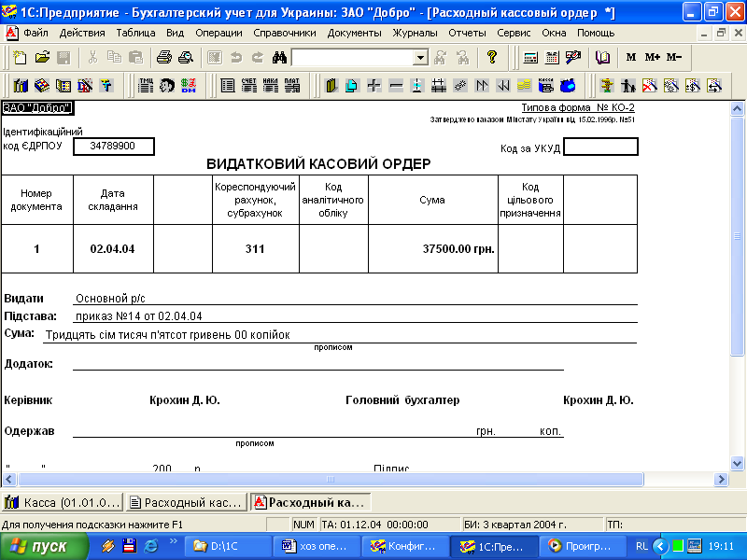Click the colorful book postings journal icon

pos(42,86)
